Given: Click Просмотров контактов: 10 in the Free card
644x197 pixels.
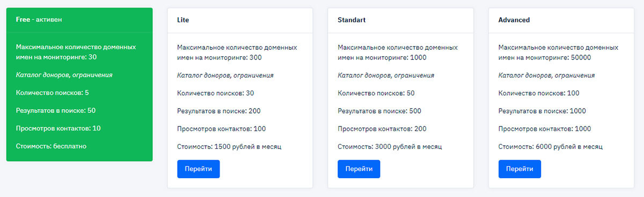Looking at the screenshot, I should click(x=58, y=128).
